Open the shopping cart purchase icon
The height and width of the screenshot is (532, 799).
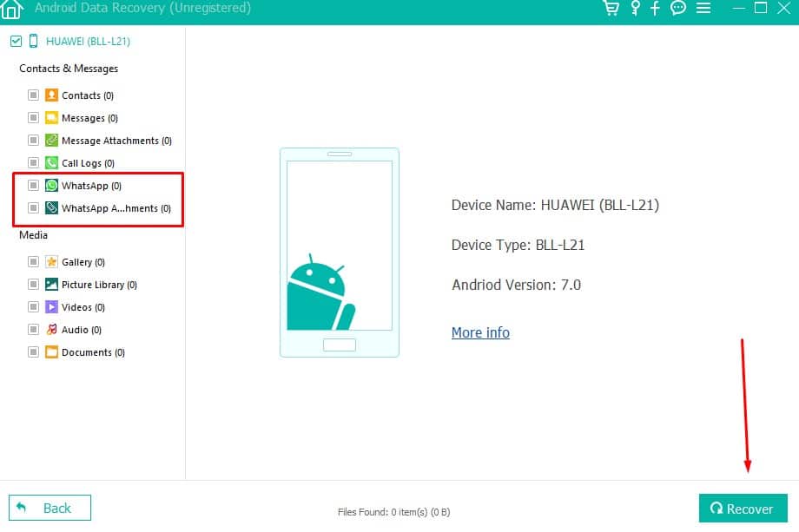click(x=611, y=8)
